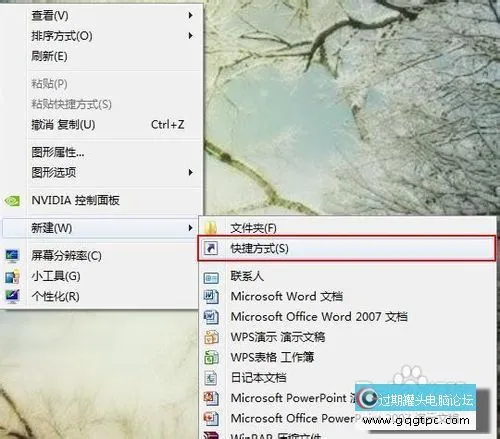Create Microsoft Office Word 2007 文档
The height and width of the screenshot is (439, 500).
pyautogui.click(x=347, y=317)
